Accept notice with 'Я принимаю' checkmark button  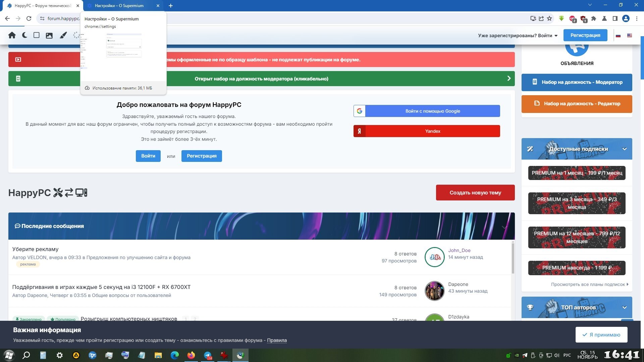601,335
